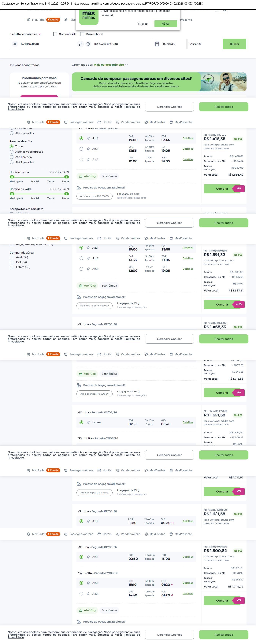Click the baggage icon beside 'Precisa de bagagem adicional?'
This screenshot has width=256, height=644.
coord(79,188)
